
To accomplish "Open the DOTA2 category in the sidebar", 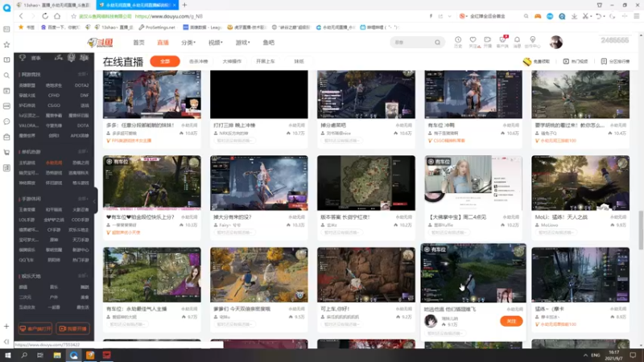I will (x=82, y=85).
